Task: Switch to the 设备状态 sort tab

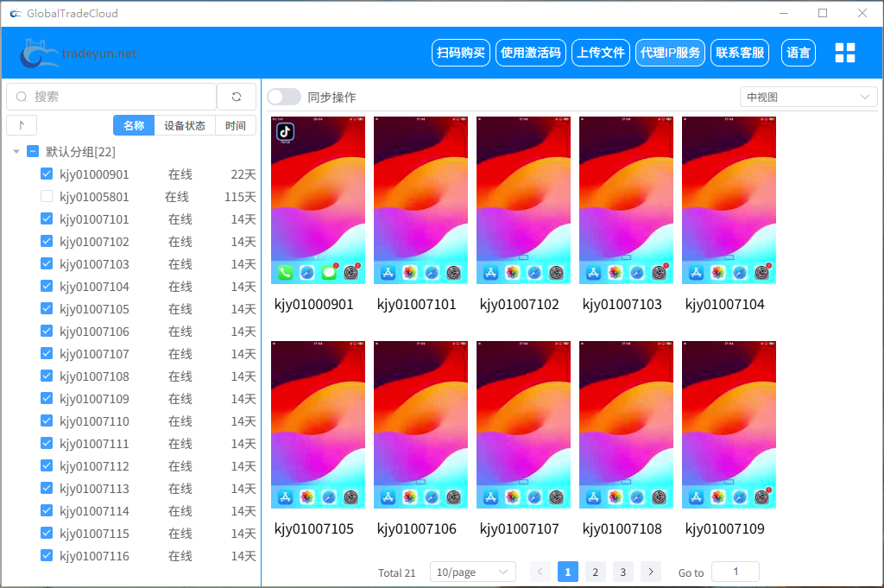Action: click(x=185, y=124)
